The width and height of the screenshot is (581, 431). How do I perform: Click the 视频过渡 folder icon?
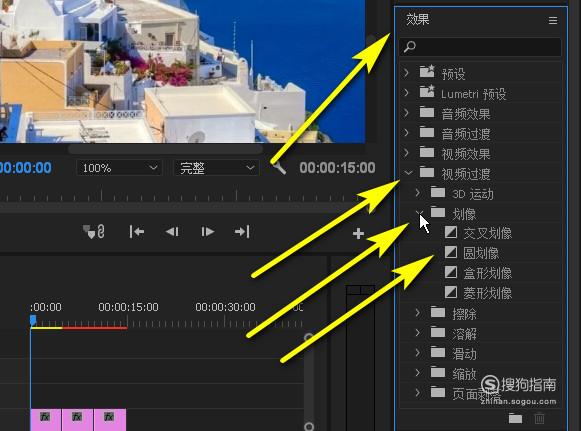(427, 172)
